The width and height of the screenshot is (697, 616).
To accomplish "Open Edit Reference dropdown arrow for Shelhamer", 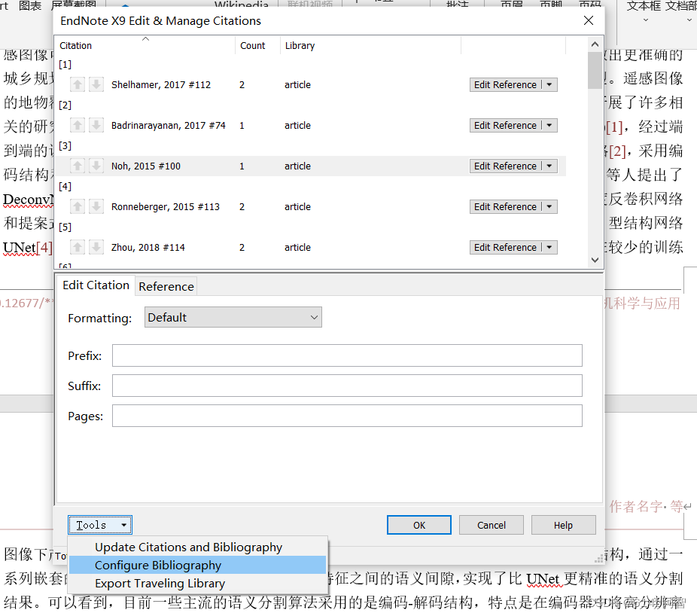I will coord(550,84).
